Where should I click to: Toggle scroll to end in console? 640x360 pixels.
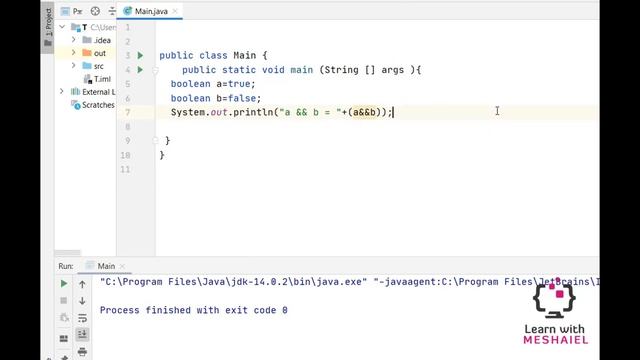pyautogui.click(x=82, y=335)
